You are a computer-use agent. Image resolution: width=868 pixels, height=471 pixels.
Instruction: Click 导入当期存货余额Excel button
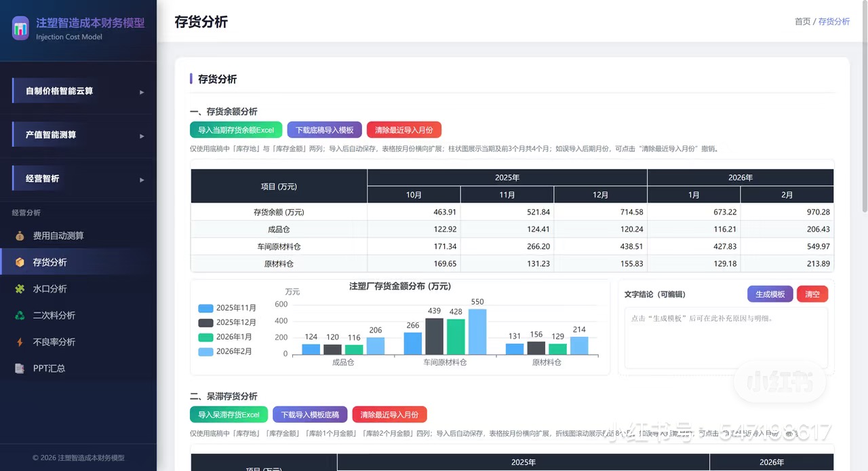[236, 130]
